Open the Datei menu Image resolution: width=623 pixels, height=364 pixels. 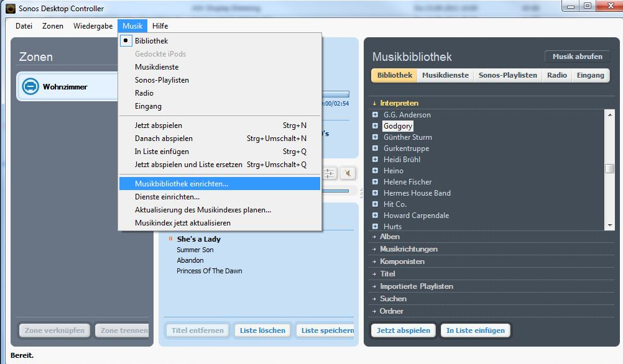24,26
